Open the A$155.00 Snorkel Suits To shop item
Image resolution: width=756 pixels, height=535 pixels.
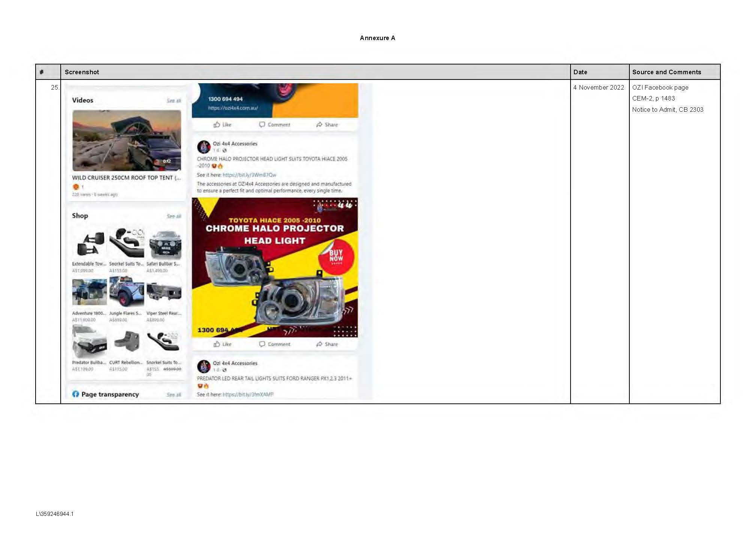coord(127,249)
